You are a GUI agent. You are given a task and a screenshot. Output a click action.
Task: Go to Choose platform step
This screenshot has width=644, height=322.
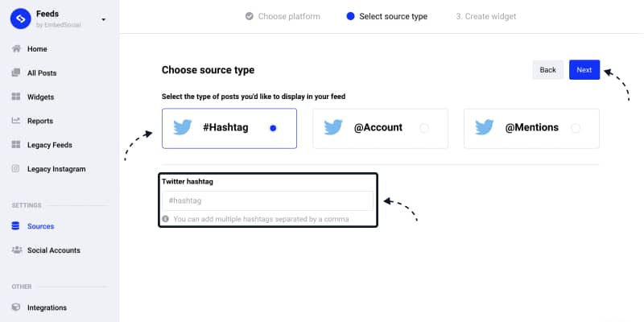pos(283,16)
